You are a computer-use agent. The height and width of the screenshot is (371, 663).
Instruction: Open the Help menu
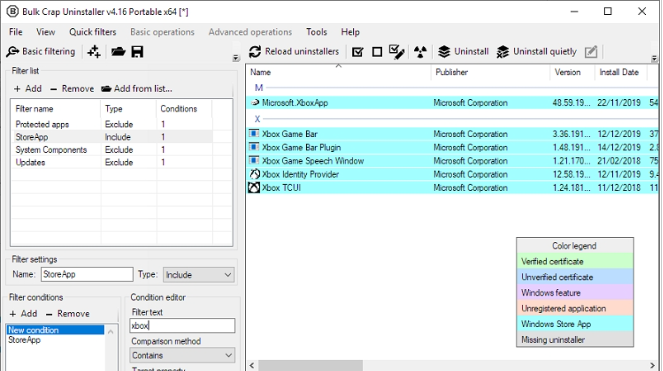click(x=350, y=32)
